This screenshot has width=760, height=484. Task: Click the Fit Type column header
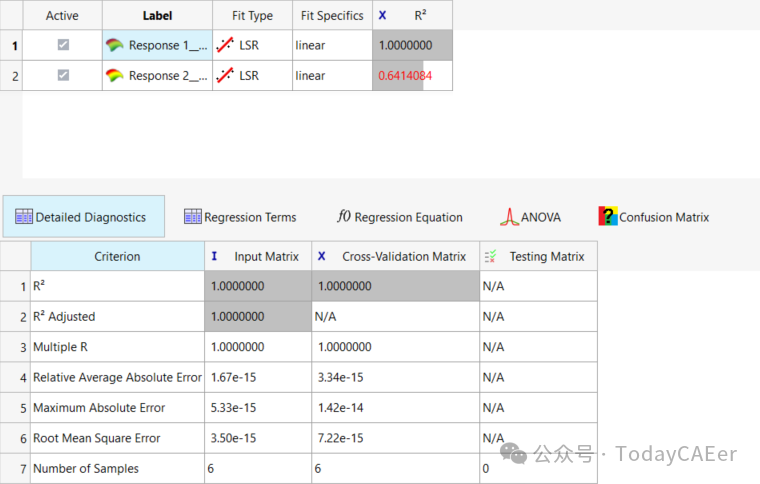click(252, 16)
